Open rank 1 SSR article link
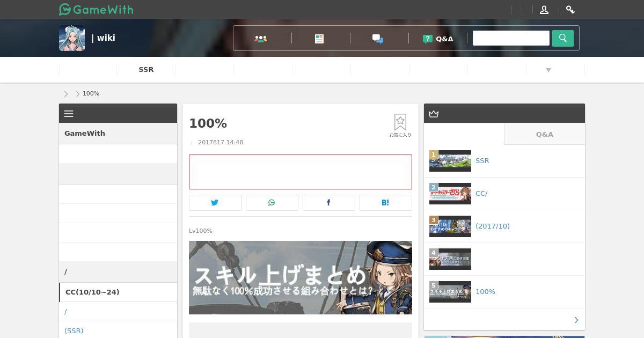Screen dimensions: 644x338 click(482, 161)
